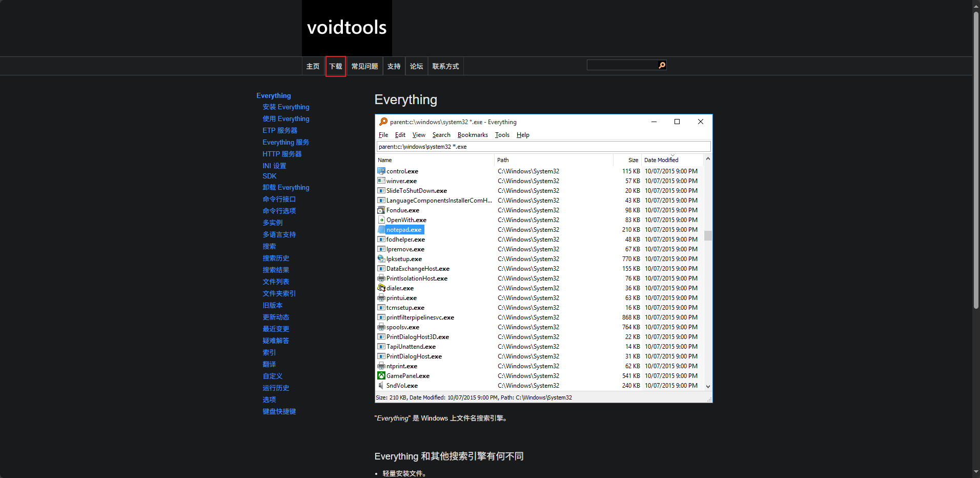Screen dimensions: 980x478
Task: Open the 疑难解答 link
Action: pos(276,341)
